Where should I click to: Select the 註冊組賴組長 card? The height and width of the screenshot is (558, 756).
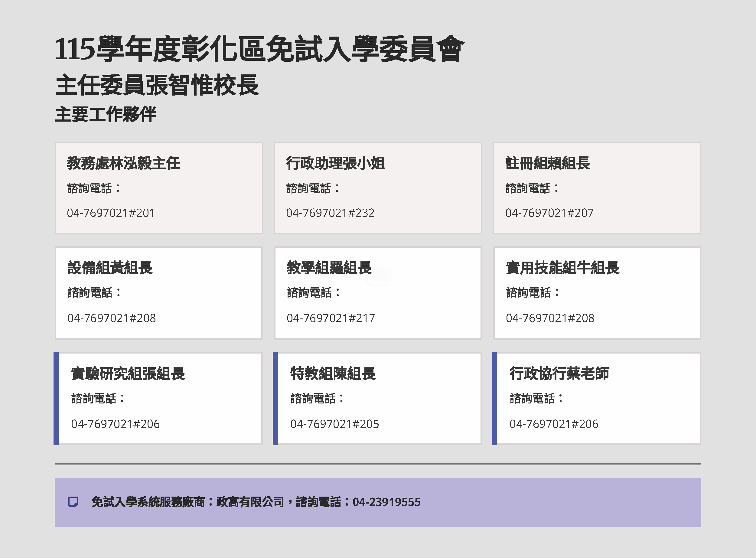[597, 188]
